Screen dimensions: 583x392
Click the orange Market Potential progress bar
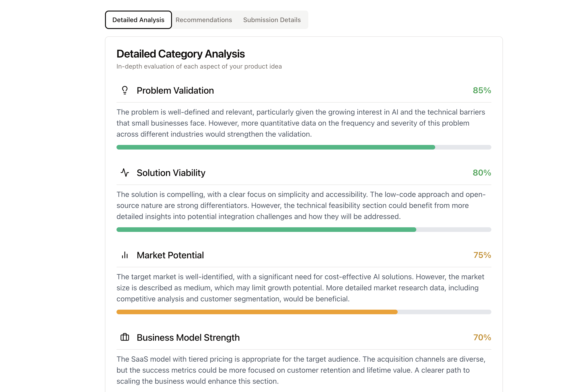point(257,312)
